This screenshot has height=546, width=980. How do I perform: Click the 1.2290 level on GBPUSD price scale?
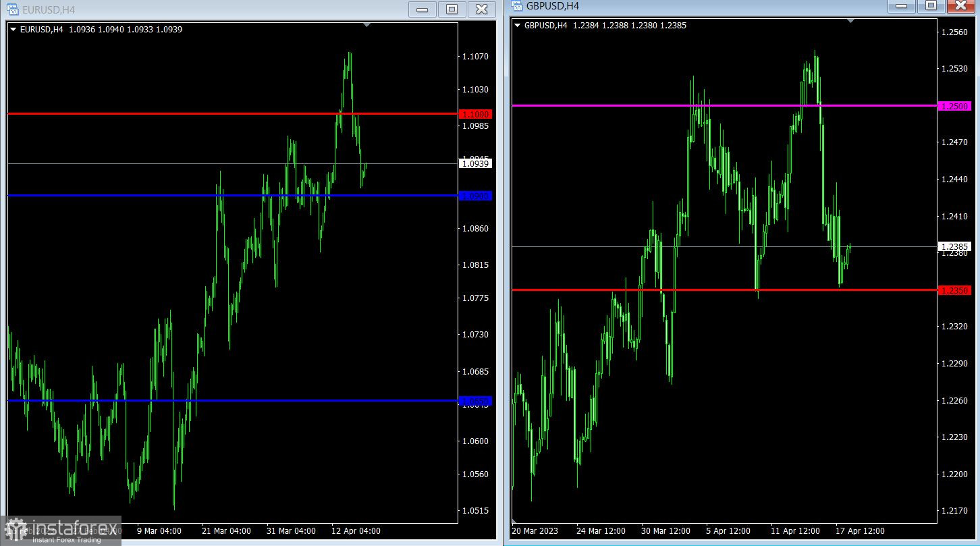[954, 364]
